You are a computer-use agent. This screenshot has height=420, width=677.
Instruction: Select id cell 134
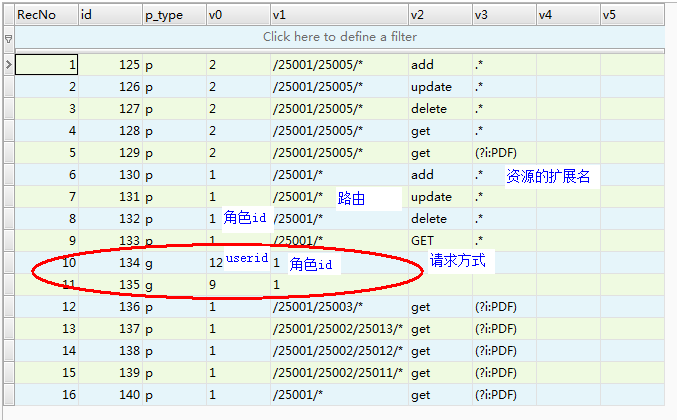tap(111, 263)
